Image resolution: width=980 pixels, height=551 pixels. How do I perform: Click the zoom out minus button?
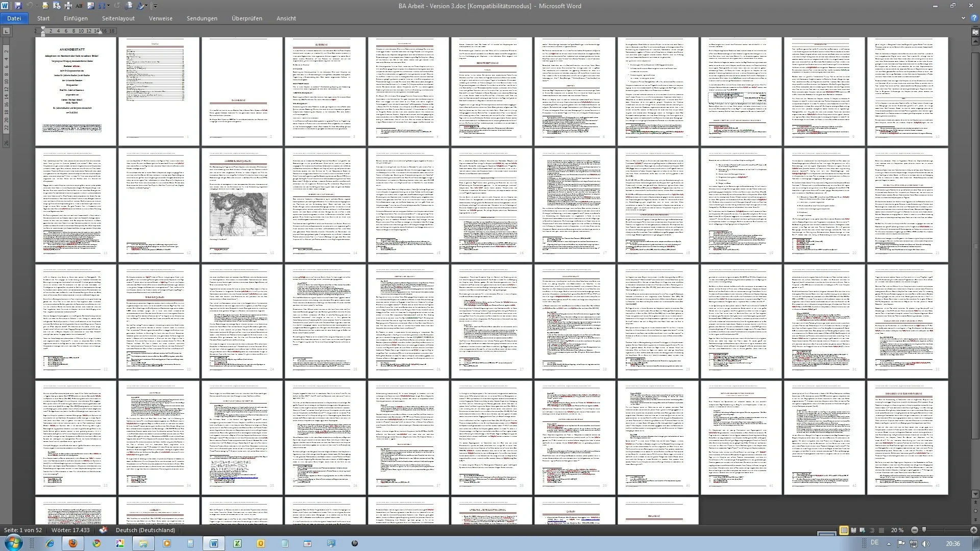tap(914, 530)
